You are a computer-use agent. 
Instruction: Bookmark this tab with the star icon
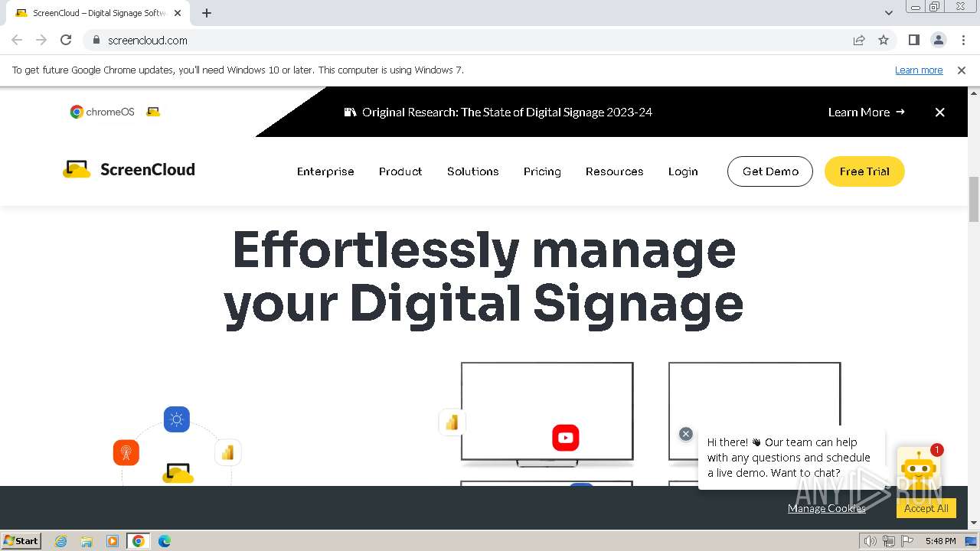(x=884, y=40)
